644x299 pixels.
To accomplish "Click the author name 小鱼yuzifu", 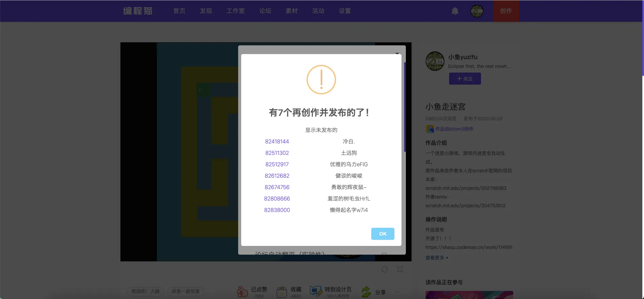I will (463, 57).
